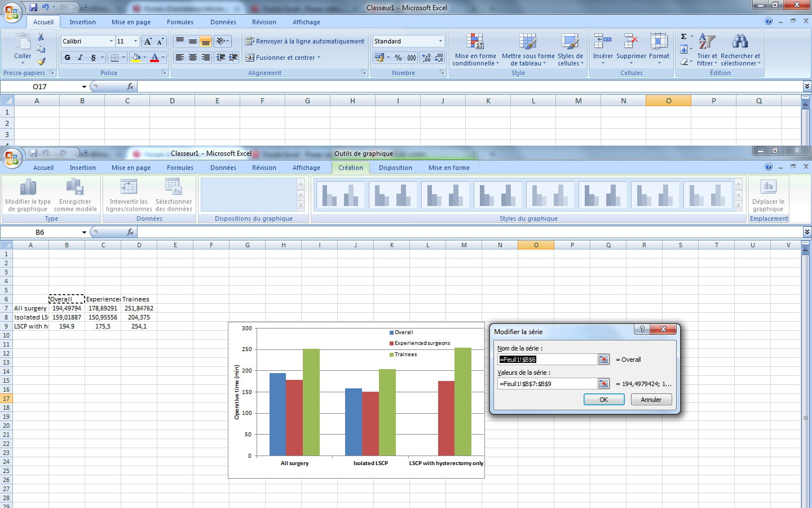The image size is (812, 508).
Task: Open the font color dropdown arrow
Action: coord(164,58)
